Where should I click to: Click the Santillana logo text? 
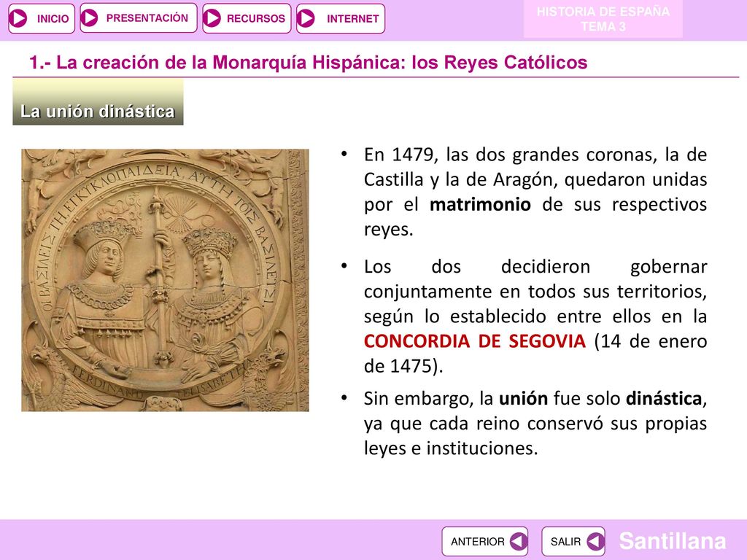coord(672,541)
